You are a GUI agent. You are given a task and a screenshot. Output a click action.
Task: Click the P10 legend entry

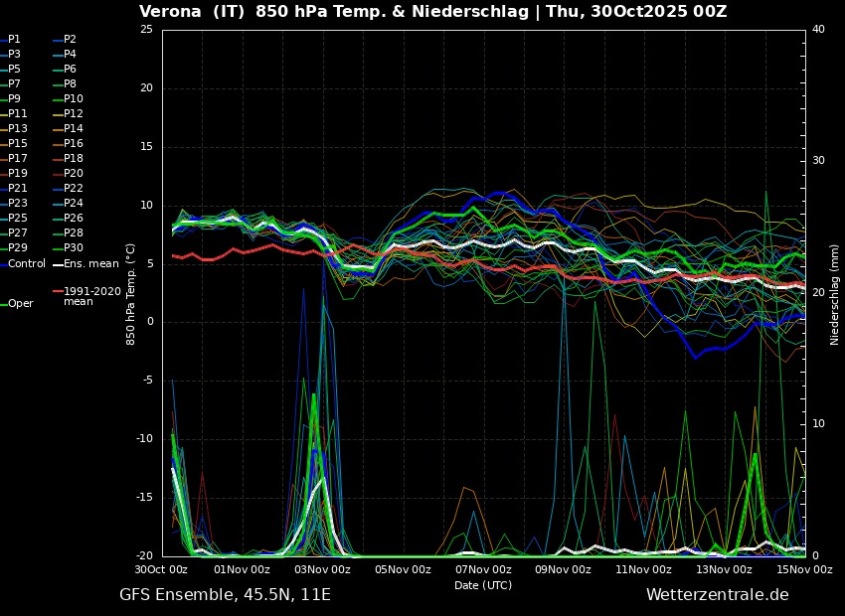click(x=73, y=99)
